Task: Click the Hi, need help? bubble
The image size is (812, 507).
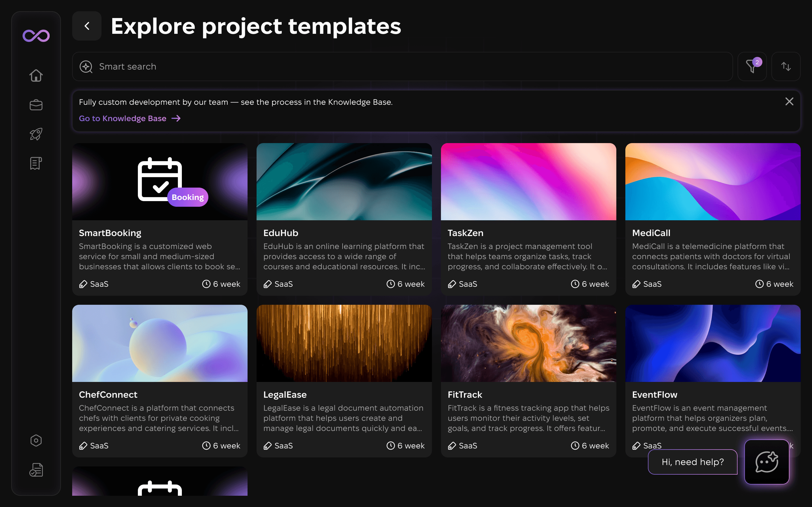Action: coord(692,462)
